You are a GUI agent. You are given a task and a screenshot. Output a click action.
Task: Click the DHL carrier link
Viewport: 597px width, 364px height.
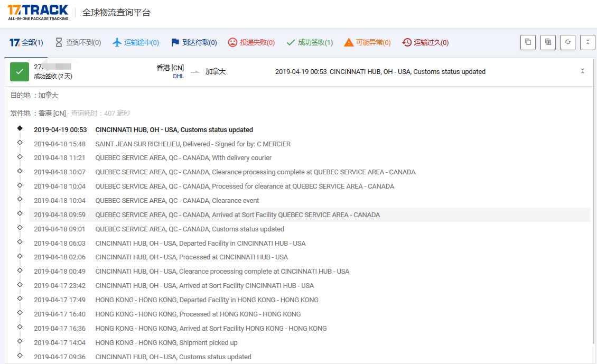[178, 76]
